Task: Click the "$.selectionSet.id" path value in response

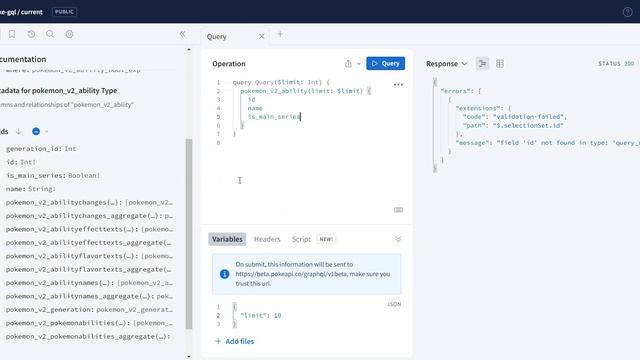Action: coord(528,125)
